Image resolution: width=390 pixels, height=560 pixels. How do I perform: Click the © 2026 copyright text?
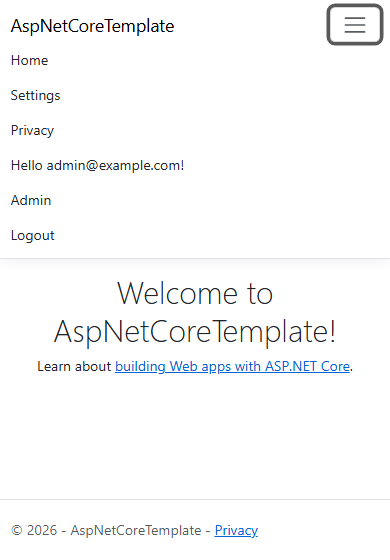34,530
